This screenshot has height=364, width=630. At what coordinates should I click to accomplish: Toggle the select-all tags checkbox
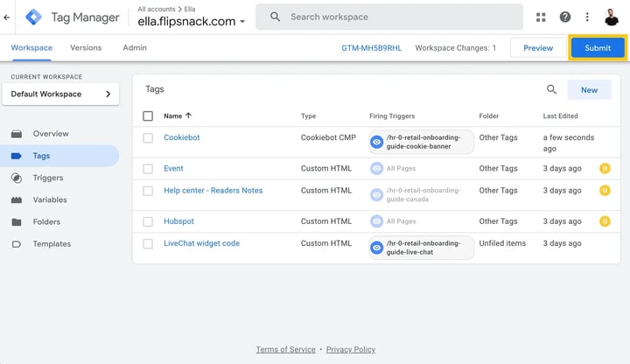(148, 116)
